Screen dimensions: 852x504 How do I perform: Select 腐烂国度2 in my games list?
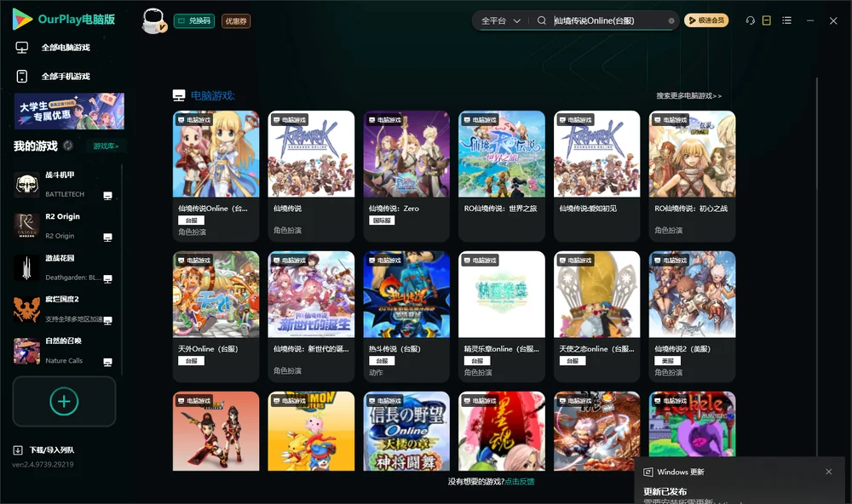coord(62,309)
